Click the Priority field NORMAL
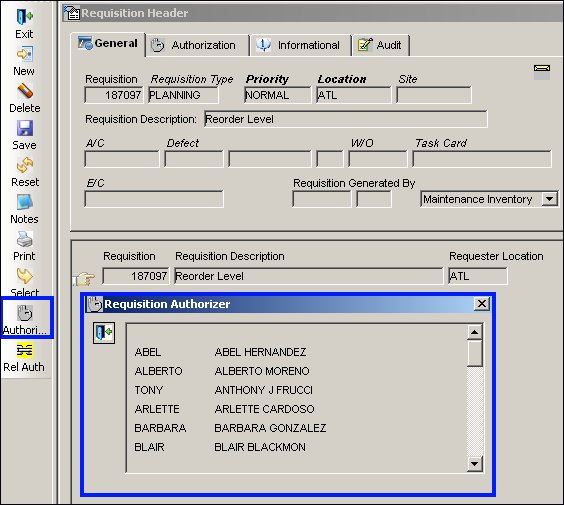Viewport: 564px width, 505px height. coord(277,95)
